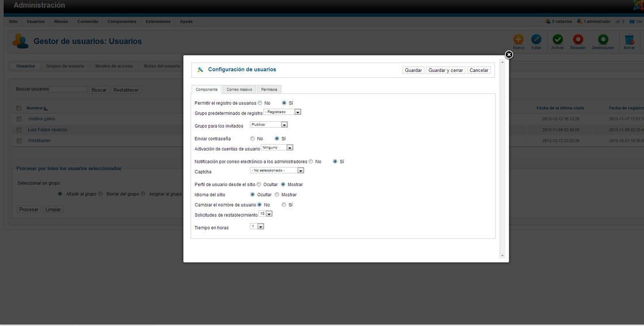Screen dimensions: 644x326
Task: Open Grupo para los invitados dropdown
Action: pyautogui.click(x=269, y=125)
